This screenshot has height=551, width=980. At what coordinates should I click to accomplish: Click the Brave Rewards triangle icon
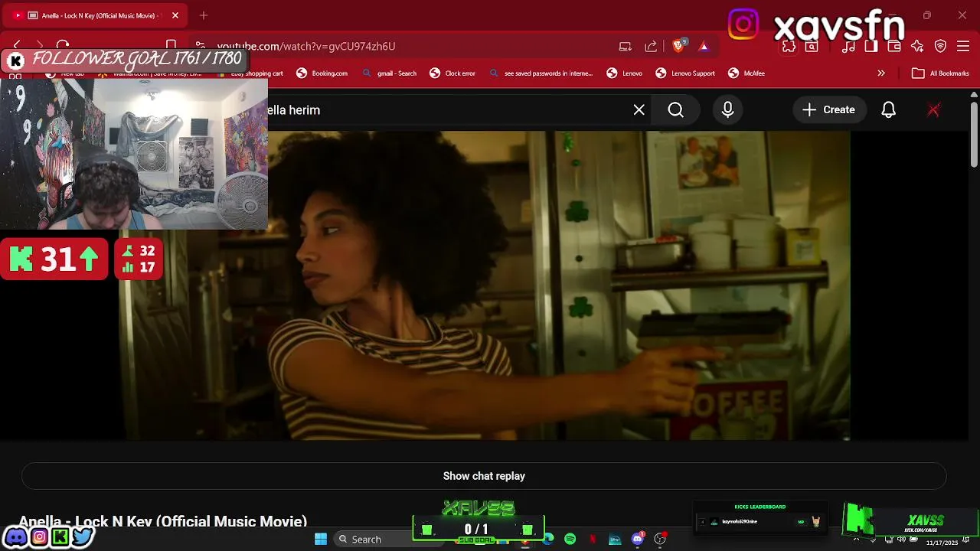click(x=704, y=46)
